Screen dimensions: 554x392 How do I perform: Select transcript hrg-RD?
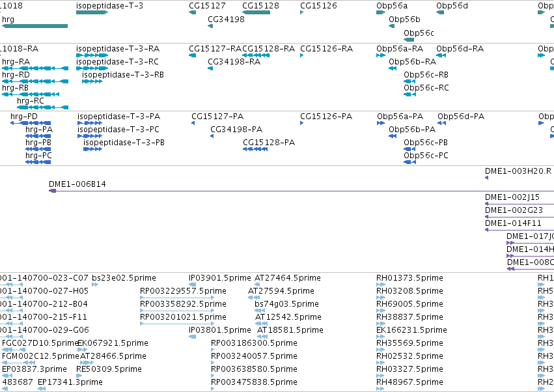point(35,81)
